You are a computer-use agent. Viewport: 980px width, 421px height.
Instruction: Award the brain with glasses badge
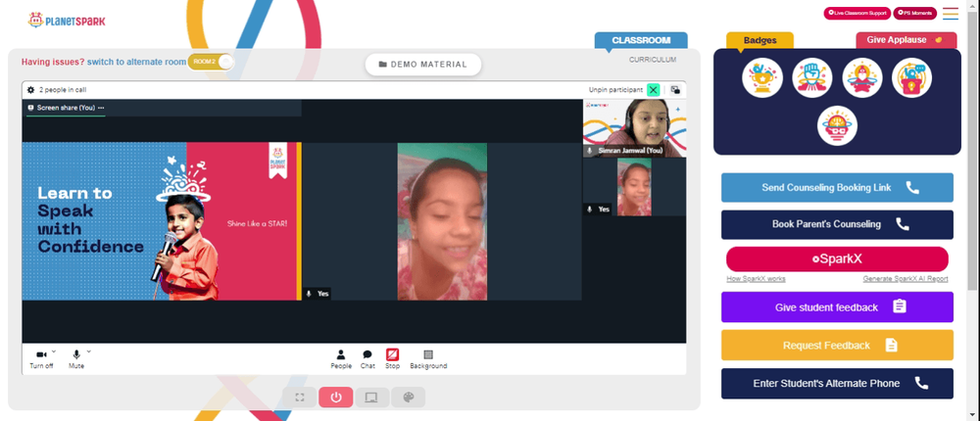837,125
